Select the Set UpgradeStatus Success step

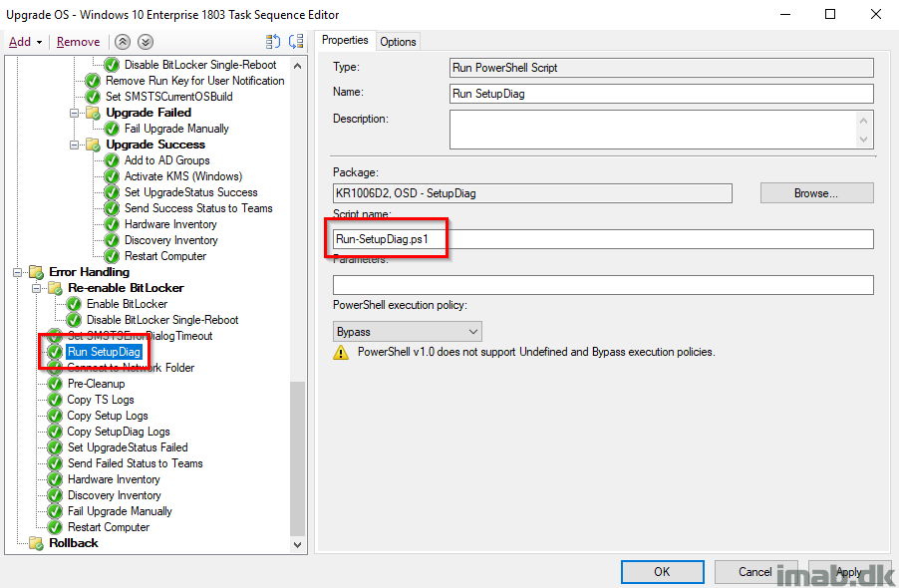pyautogui.click(x=191, y=192)
